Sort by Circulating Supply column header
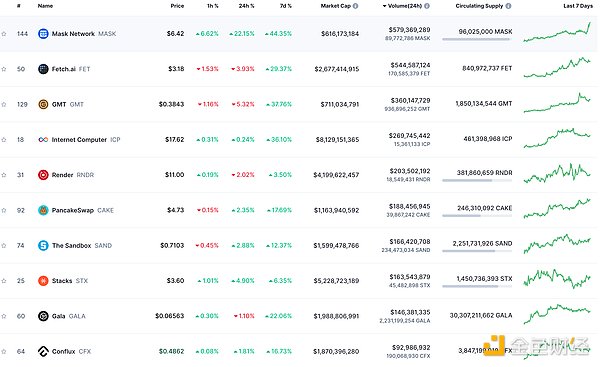This screenshot has width=600, height=367. coord(479,6)
